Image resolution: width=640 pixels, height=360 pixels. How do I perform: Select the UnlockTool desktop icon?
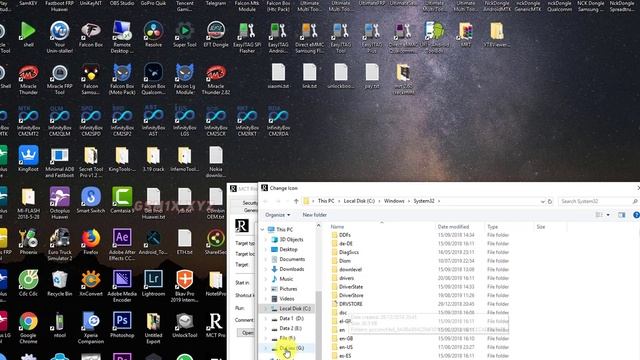[184, 325]
